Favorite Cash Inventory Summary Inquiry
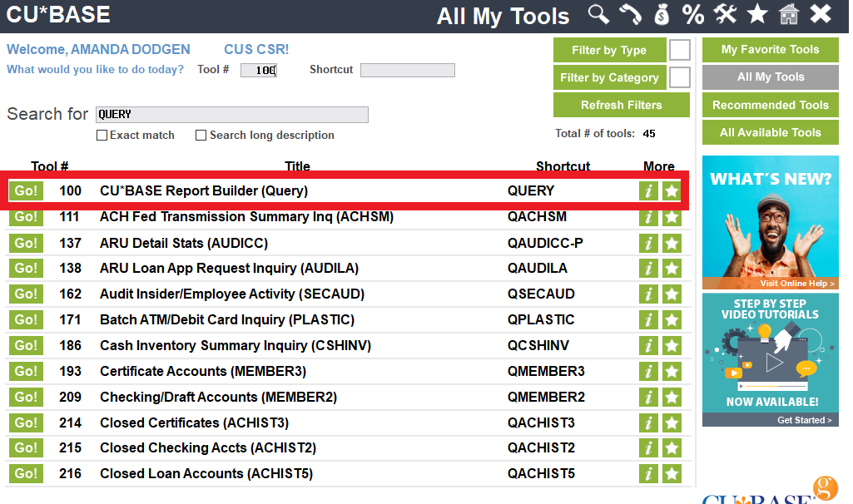The width and height of the screenshot is (853, 504). tap(672, 346)
